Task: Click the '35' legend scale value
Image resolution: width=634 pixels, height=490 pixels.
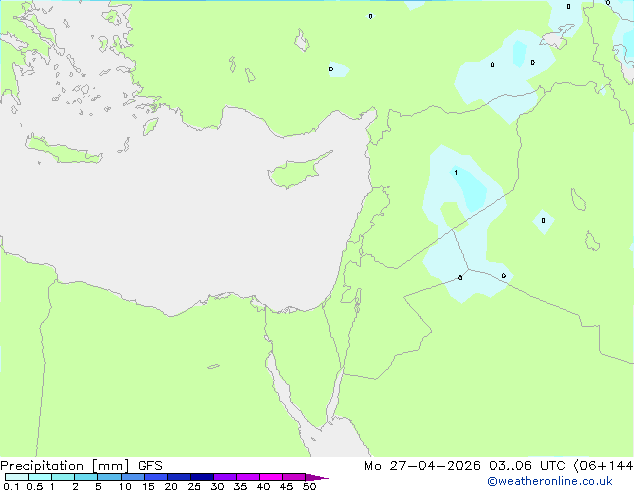Action: coord(241,486)
